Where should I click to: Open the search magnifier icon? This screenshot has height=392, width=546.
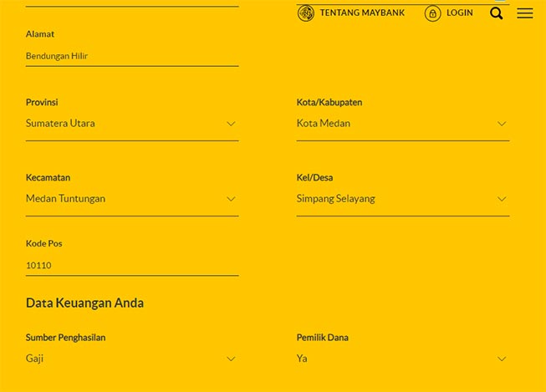(x=497, y=13)
